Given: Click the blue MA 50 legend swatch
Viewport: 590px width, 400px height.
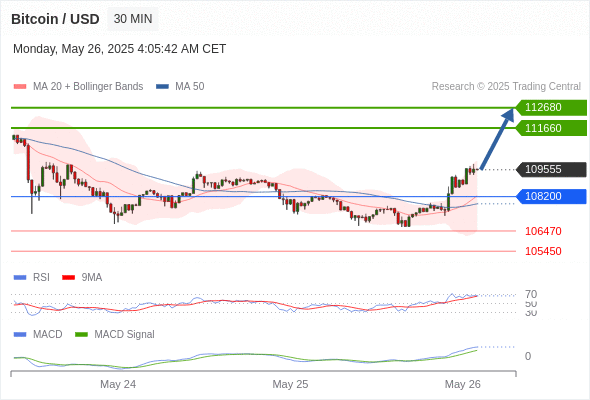Looking at the screenshot, I should pos(162,87).
